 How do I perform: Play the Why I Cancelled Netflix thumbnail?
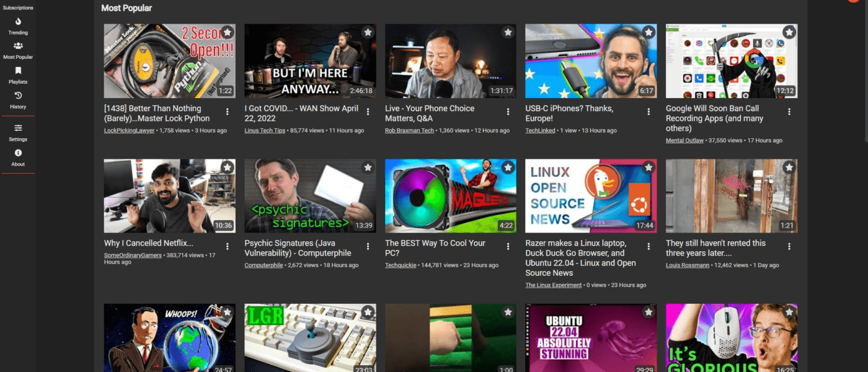coord(169,196)
